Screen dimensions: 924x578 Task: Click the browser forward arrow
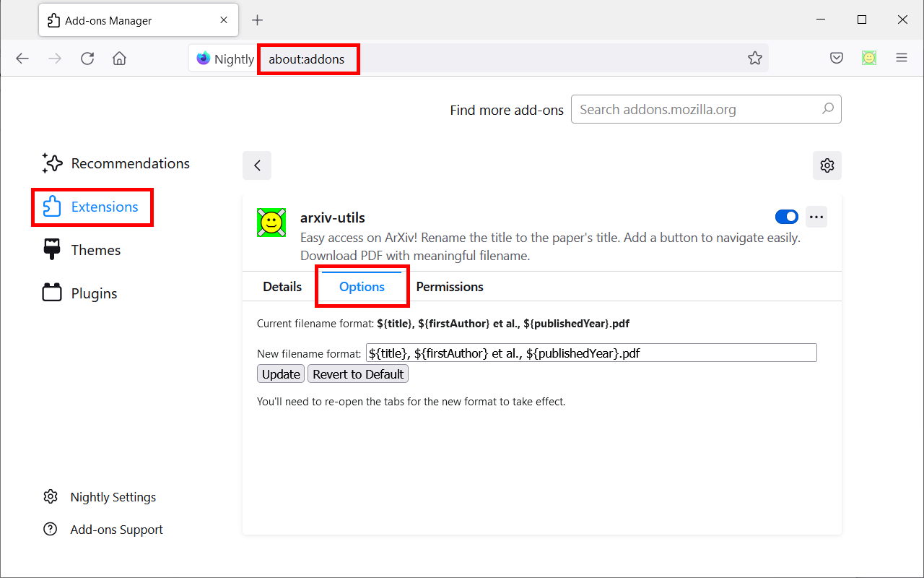click(x=55, y=59)
